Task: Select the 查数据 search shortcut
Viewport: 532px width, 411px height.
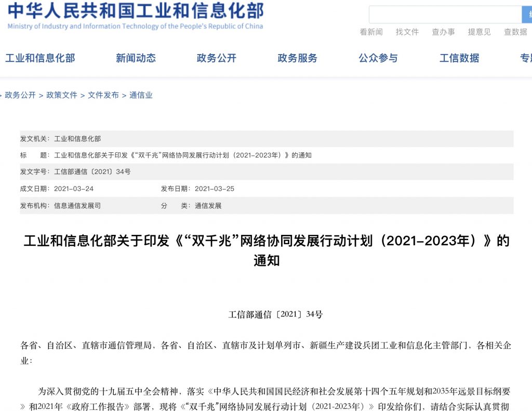Action: pos(515,32)
